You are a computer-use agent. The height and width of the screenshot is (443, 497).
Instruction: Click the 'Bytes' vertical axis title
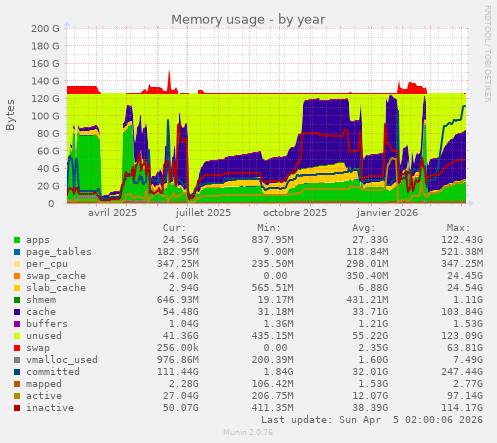pyautogui.click(x=10, y=115)
